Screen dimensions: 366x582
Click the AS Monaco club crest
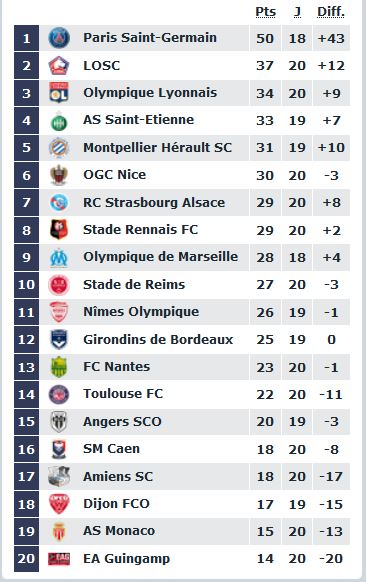coord(59,532)
